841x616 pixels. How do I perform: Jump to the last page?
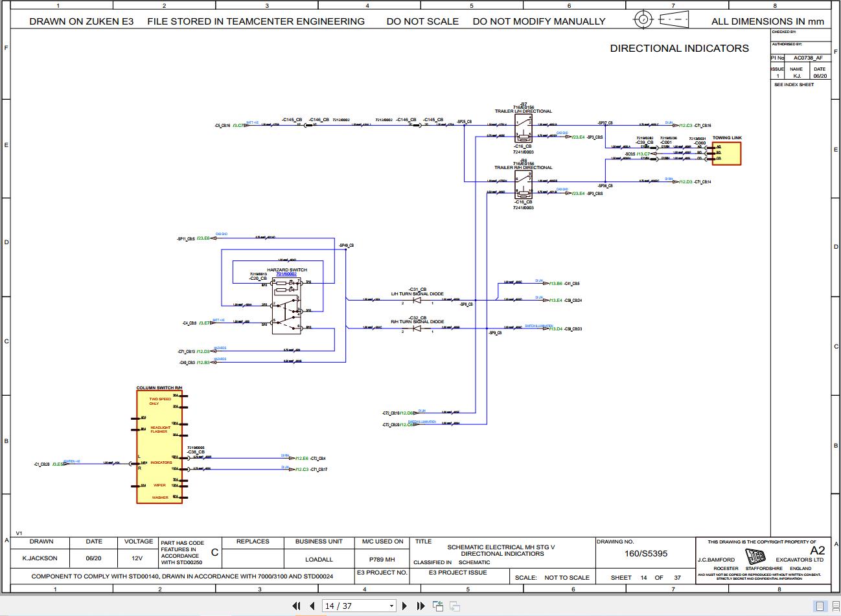(x=420, y=606)
